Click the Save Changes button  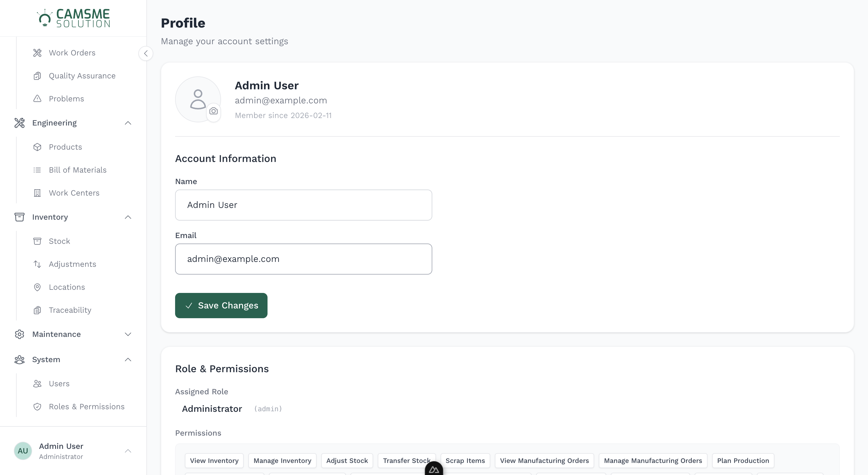tap(221, 306)
